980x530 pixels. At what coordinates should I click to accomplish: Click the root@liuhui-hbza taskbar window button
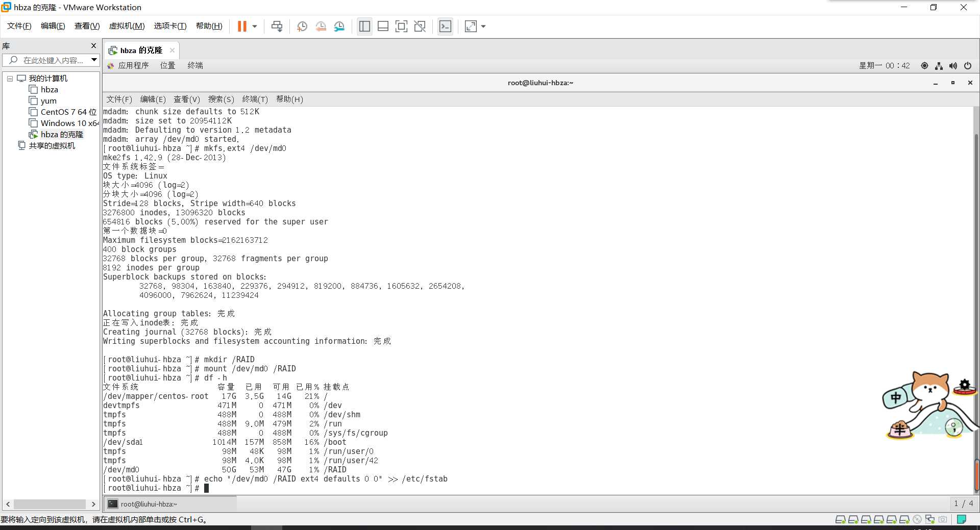170,504
